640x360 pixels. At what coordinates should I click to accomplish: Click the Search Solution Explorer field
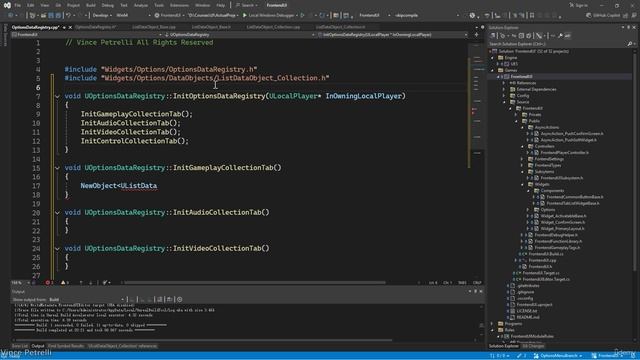(558, 44)
